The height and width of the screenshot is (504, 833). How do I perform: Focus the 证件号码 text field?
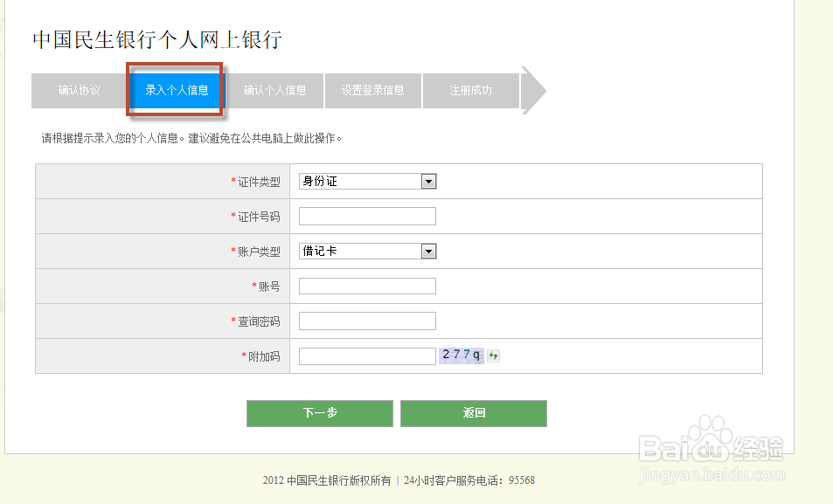click(x=367, y=217)
